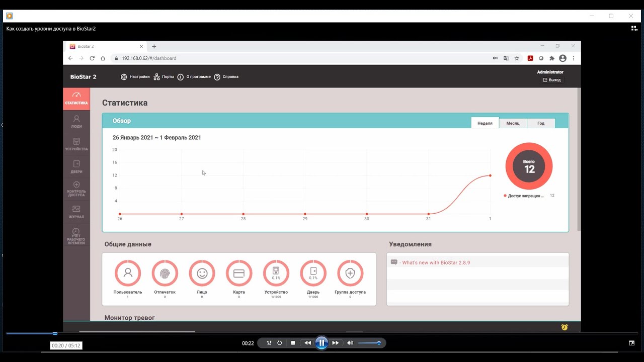Click the Administrator account name

point(550,72)
